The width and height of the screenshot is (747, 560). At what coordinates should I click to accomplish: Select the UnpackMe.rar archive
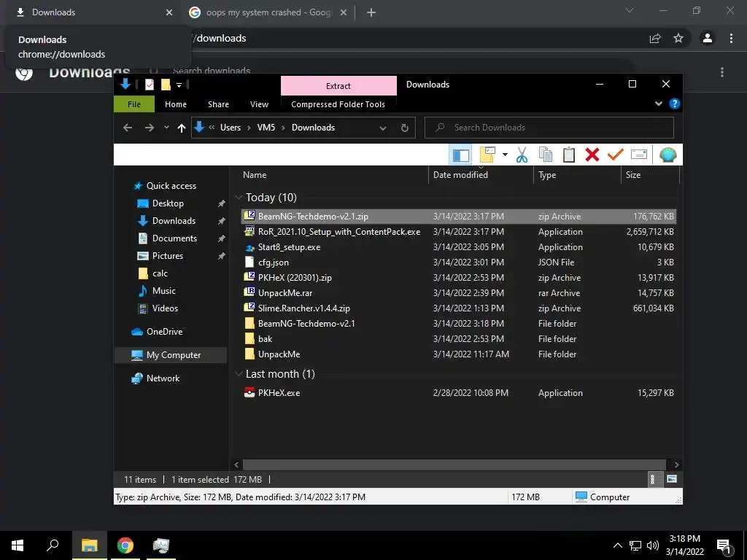[x=458, y=293]
